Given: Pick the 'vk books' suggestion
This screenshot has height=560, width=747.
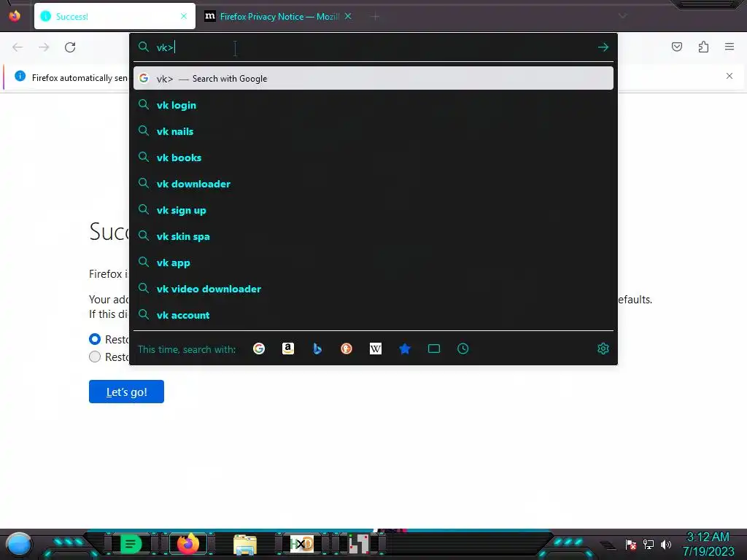Looking at the screenshot, I should tap(373, 157).
